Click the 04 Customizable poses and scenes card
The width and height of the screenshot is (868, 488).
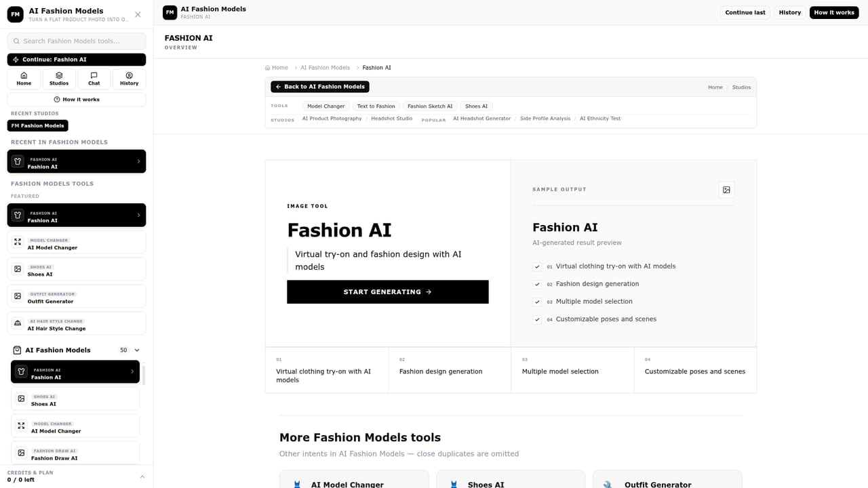tap(695, 370)
